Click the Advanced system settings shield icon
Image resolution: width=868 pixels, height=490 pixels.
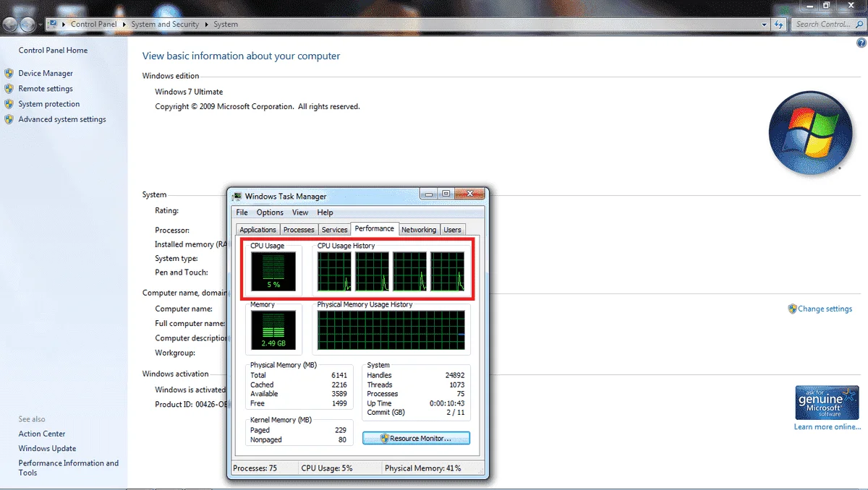coord(9,119)
